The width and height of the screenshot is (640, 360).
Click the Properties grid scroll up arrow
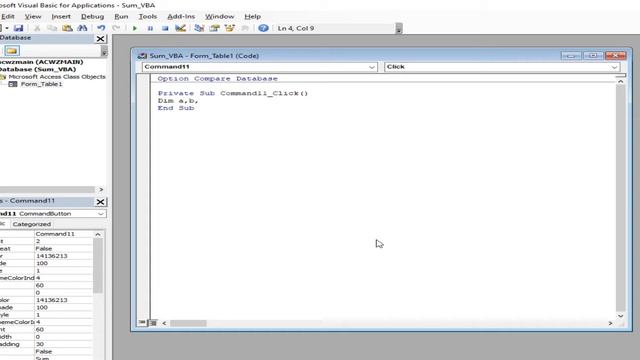(x=98, y=234)
